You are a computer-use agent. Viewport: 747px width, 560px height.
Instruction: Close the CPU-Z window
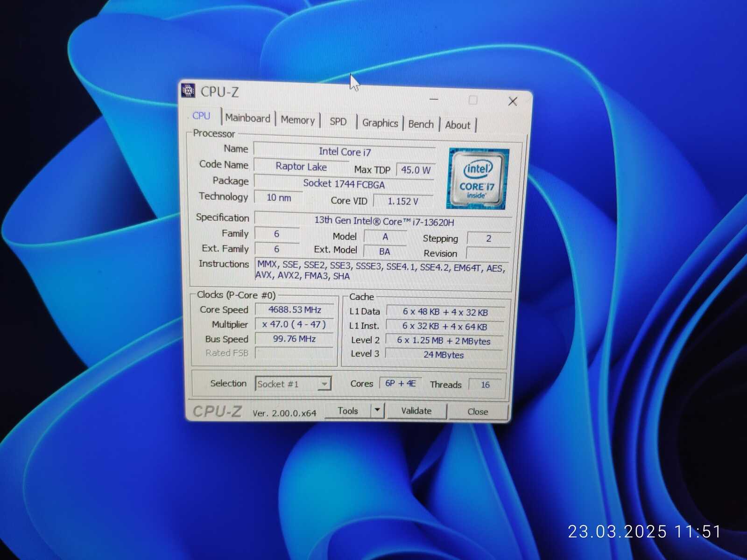pos(512,101)
